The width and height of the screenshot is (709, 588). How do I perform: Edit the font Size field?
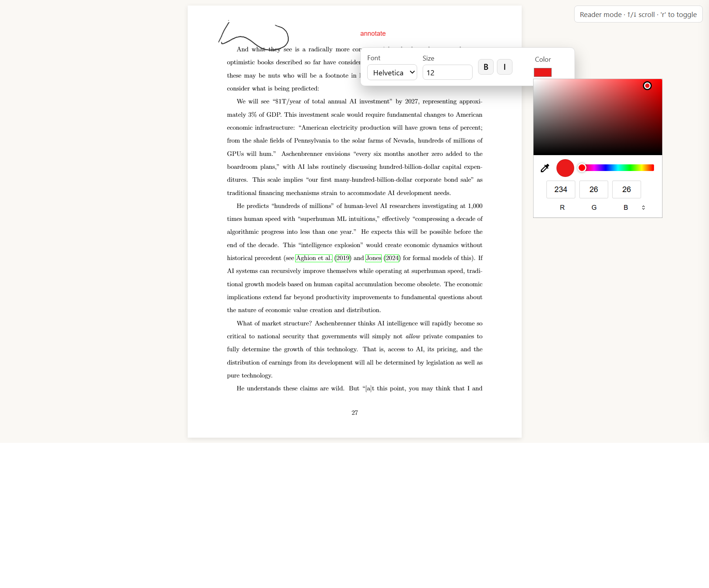click(447, 72)
